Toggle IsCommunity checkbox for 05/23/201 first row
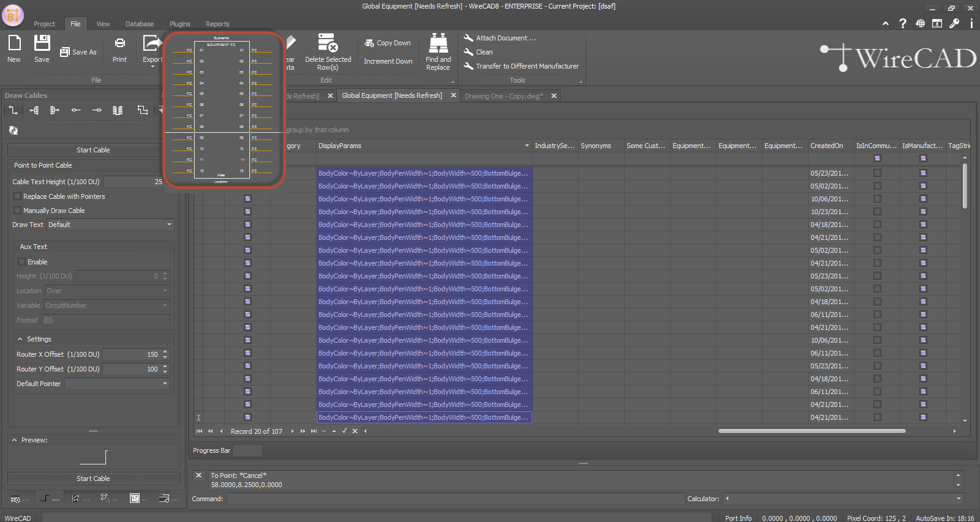The image size is (980, 522). 877,173
